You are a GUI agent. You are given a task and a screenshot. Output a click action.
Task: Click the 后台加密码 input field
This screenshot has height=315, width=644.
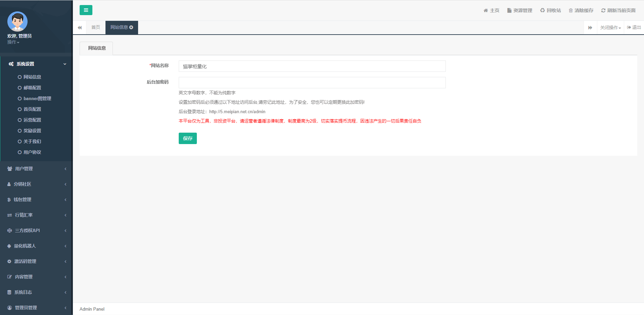[312, 83]
